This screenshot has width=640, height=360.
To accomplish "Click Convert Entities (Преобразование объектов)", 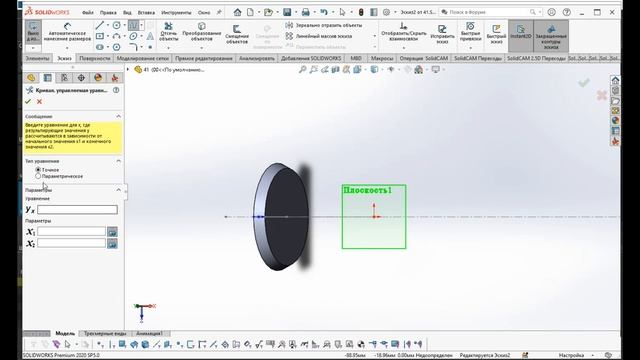I will (x=202, y=32).
